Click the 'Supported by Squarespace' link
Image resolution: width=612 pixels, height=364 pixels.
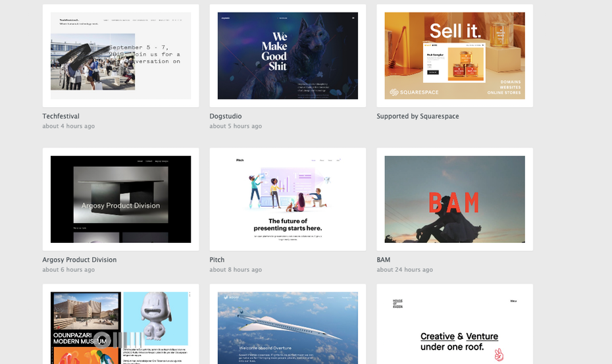point(418,116)
